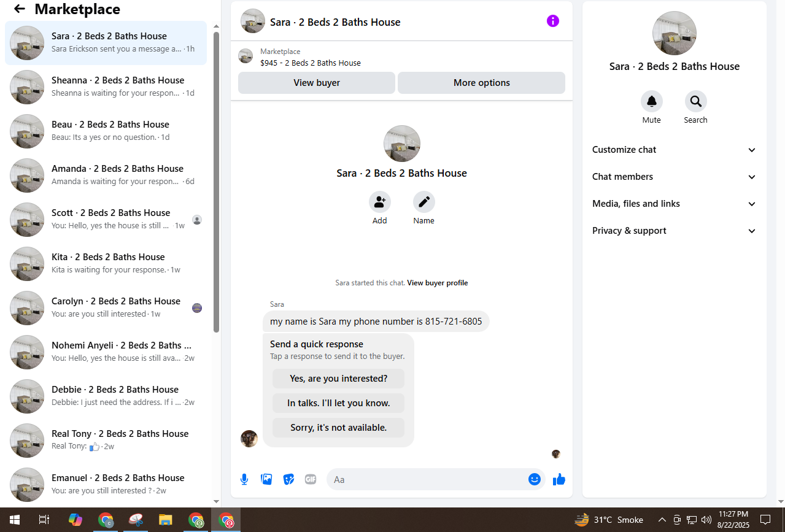Send a thumbs-up like
785x532 pixels.
559,479
